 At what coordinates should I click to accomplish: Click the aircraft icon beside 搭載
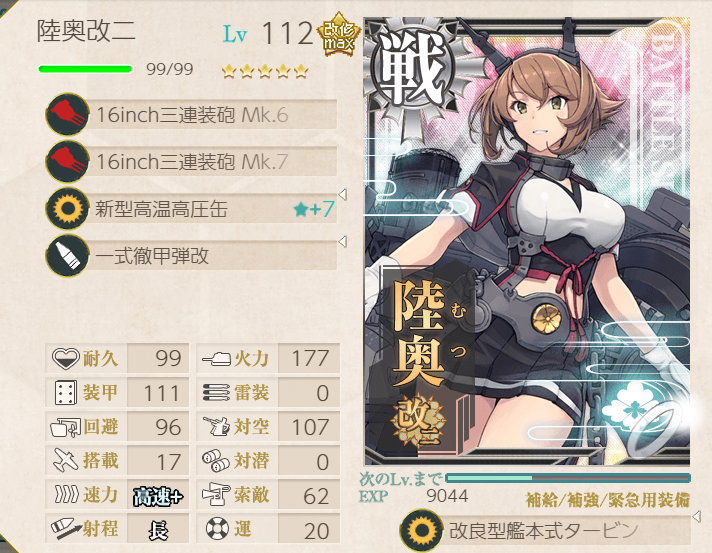click(66, 460)
